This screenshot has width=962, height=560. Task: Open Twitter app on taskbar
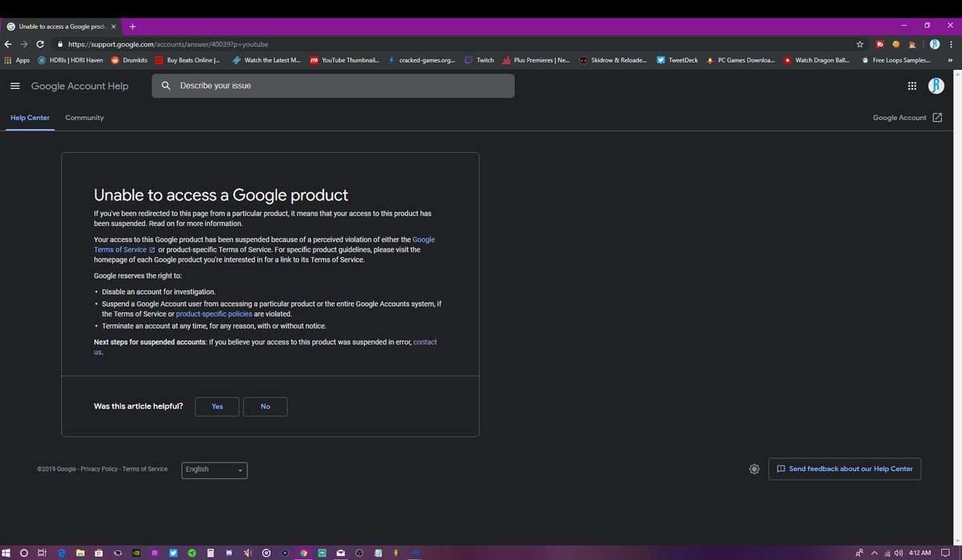(173, 553)
